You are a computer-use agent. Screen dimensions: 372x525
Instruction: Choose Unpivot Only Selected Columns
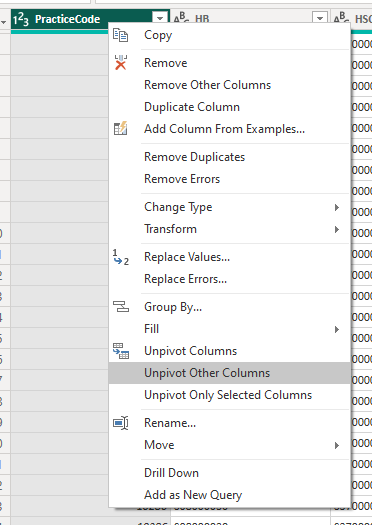(229, 395)
